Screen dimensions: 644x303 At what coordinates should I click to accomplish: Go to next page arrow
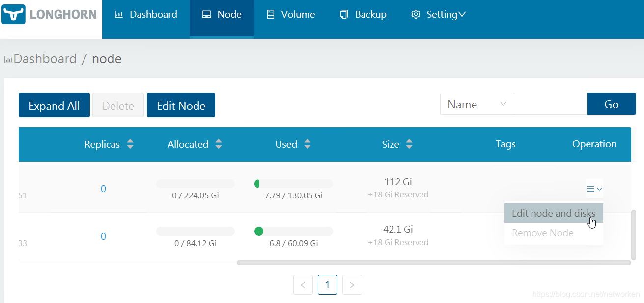352,285
